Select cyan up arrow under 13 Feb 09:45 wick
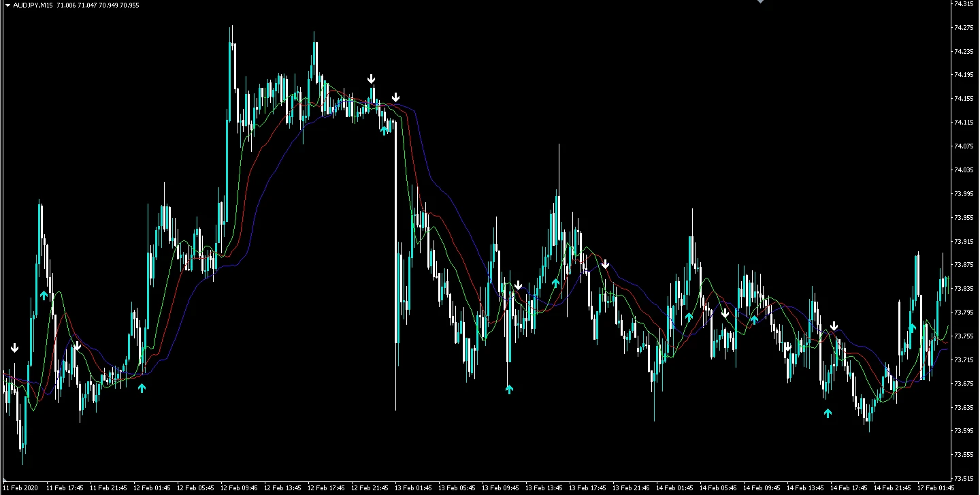Screen dimensions: 980x495 (x=509, y=389)
